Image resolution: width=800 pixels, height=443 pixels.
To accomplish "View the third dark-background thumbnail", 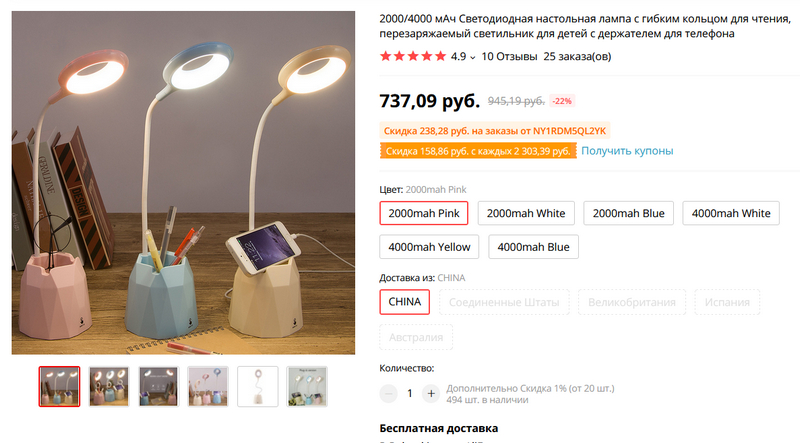I will 159,386.
